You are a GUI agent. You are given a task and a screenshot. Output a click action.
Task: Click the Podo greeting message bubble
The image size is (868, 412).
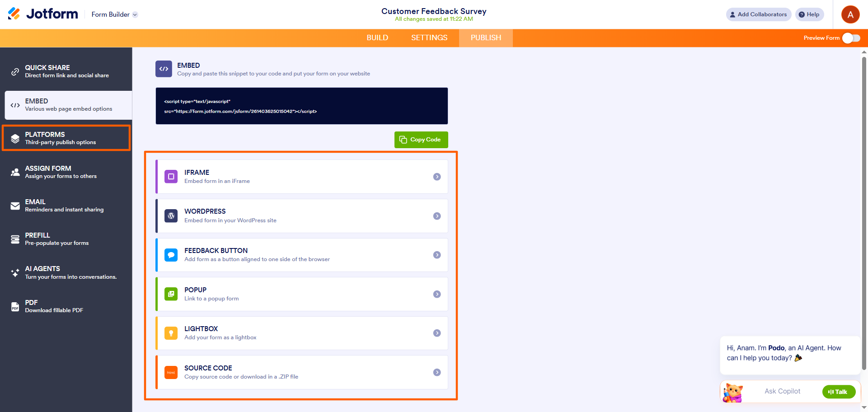tap(790, 355)
